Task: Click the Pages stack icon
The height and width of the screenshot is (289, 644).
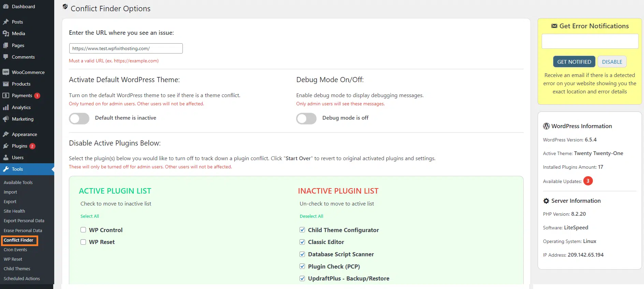Action: point(6,45)
